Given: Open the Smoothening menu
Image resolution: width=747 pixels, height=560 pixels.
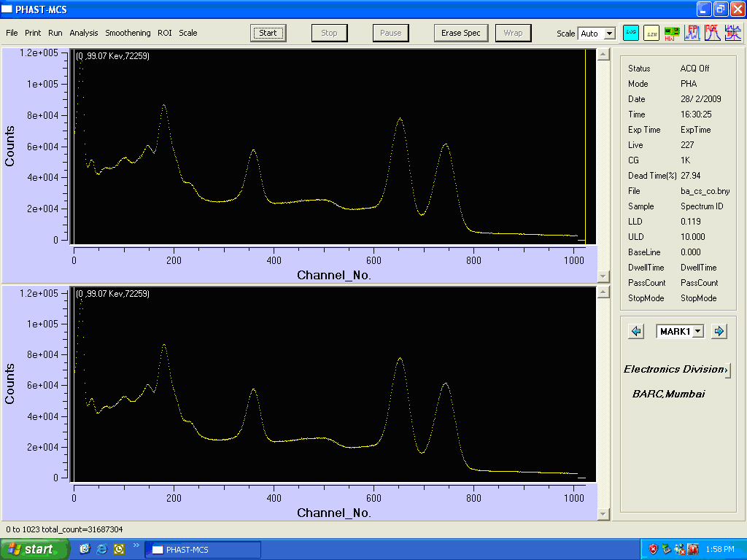Looking at the screenshot, I should point(128,33).
